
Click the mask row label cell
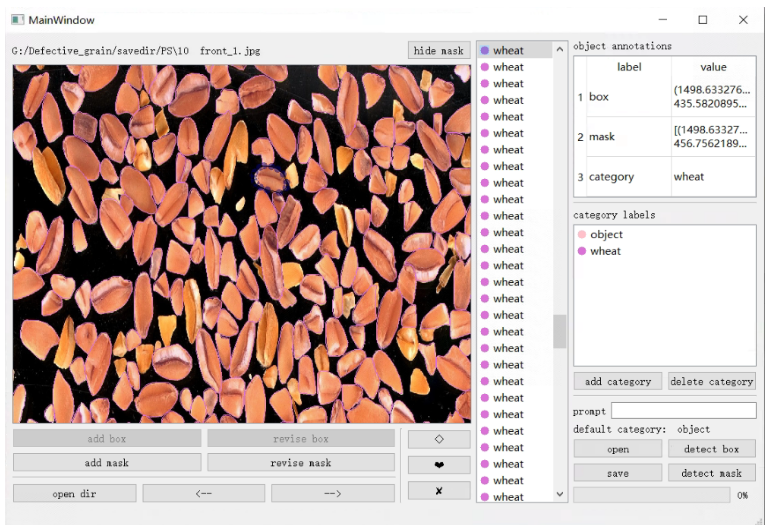629,137
